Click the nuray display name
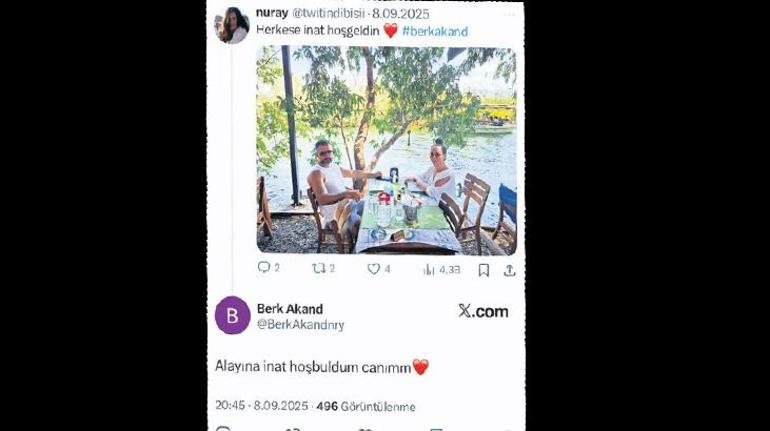 tap(272, 13)
